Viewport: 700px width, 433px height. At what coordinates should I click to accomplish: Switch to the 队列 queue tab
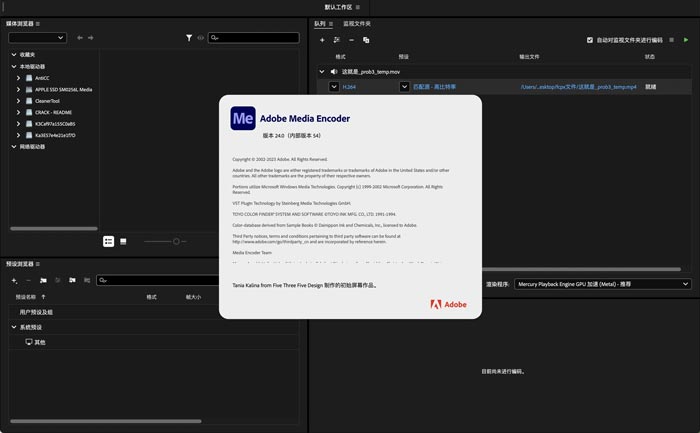click(x=320, y=24)
